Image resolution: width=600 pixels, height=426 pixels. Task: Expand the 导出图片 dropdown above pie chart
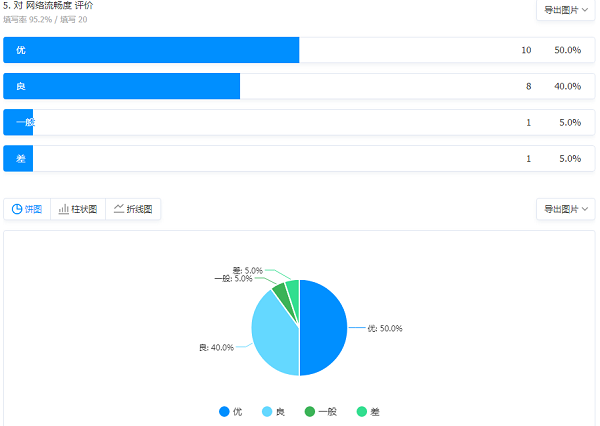pos(566,209)
